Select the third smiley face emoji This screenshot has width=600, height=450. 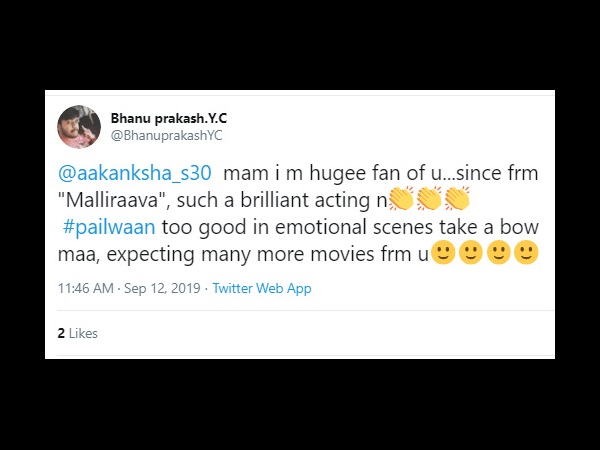point(499,252)
